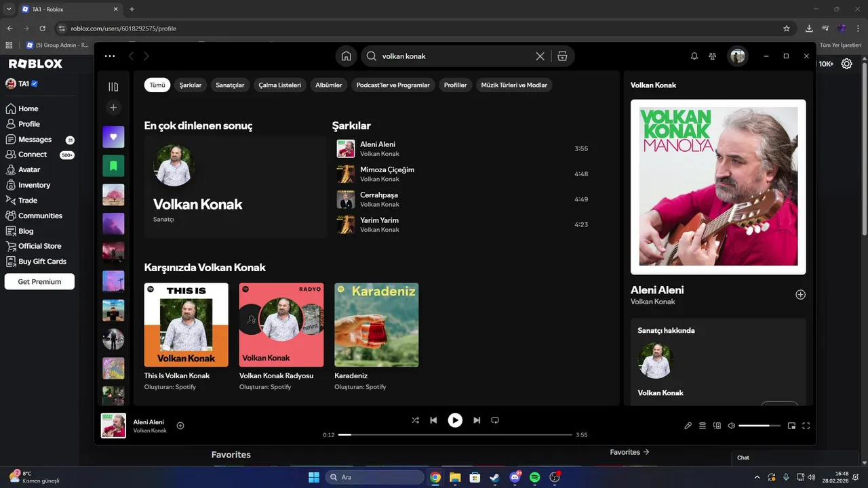The height and width of the screenshot is (488, 868).
Task: Select Müzik Türleri ve Modlar chip
Action: coord(514,85)
